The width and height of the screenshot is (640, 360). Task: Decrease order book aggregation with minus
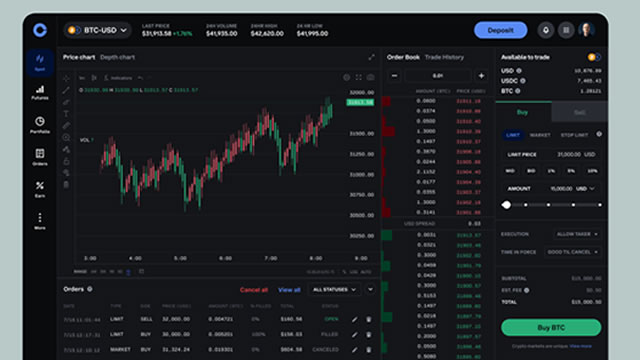click(x=394, y=76)
